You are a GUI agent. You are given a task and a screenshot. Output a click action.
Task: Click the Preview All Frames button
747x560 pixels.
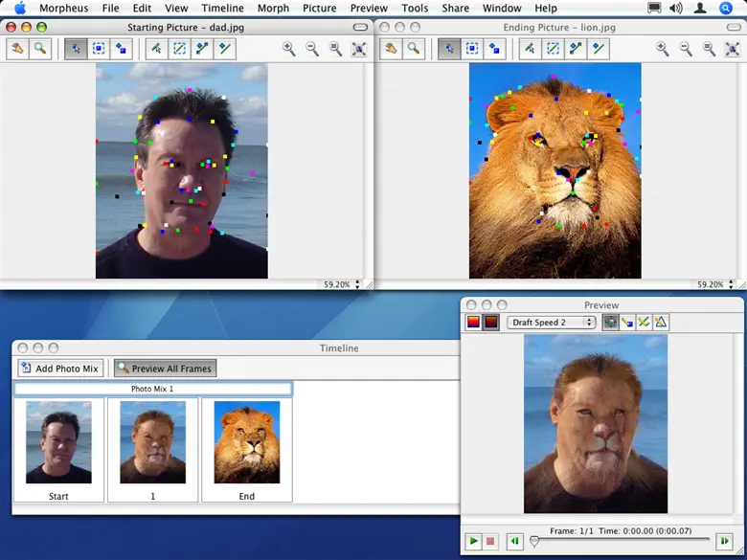165,369
